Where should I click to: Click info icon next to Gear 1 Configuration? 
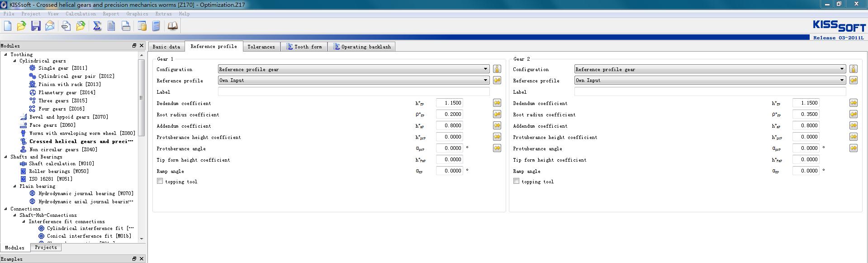pos(497,69)
